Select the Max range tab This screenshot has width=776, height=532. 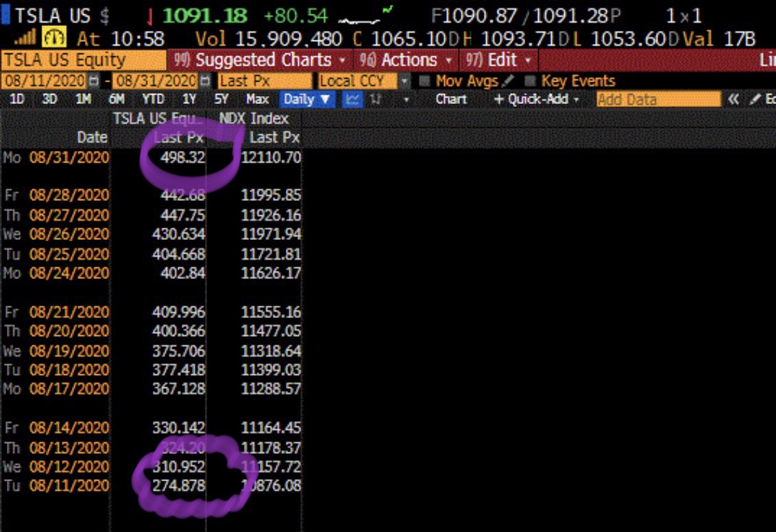click(257, 99)
